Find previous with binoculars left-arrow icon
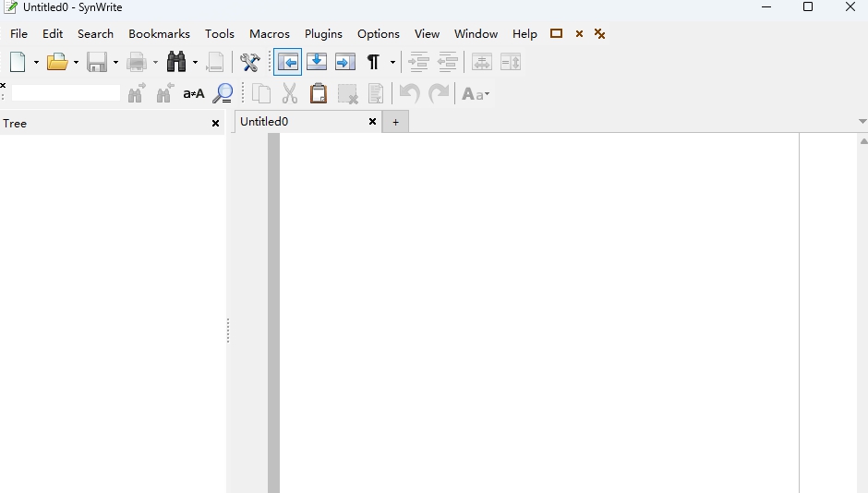 (x=165, y=93)
